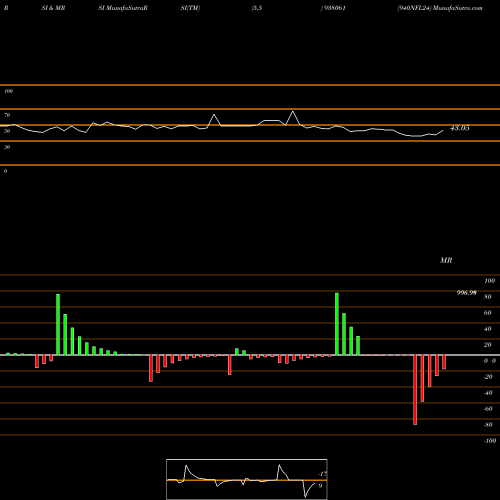The width and height of the screenshot is (500, 500).
Task: Click the RSI axis label 50
Action: click(x=7, y=131)
